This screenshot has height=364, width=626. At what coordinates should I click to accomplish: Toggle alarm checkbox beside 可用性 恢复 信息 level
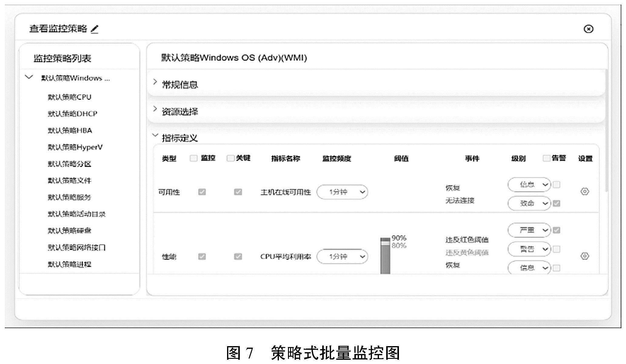coord(557,185)
